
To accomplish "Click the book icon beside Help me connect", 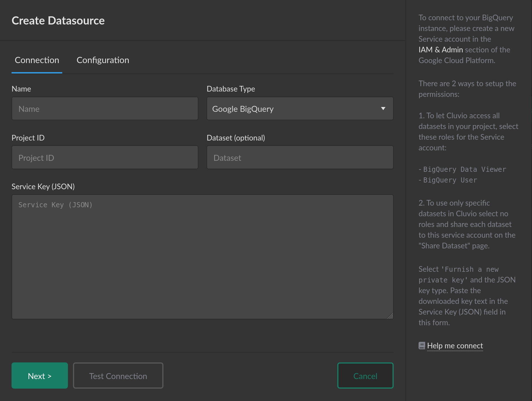I will [422, 346].
